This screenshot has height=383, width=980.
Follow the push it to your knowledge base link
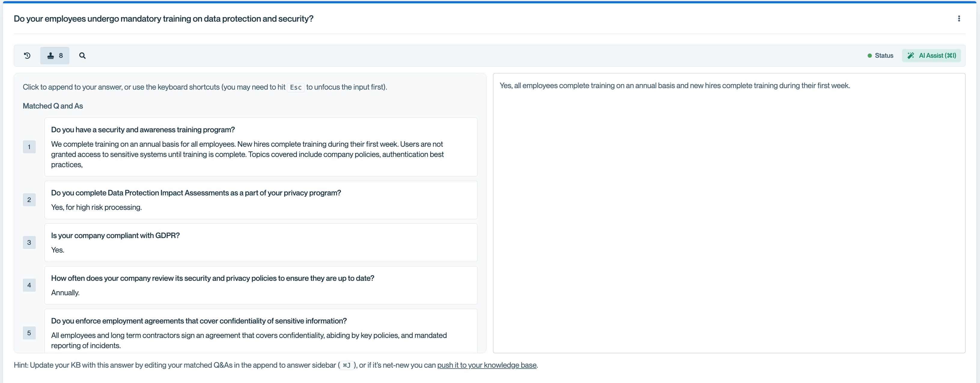487,365
